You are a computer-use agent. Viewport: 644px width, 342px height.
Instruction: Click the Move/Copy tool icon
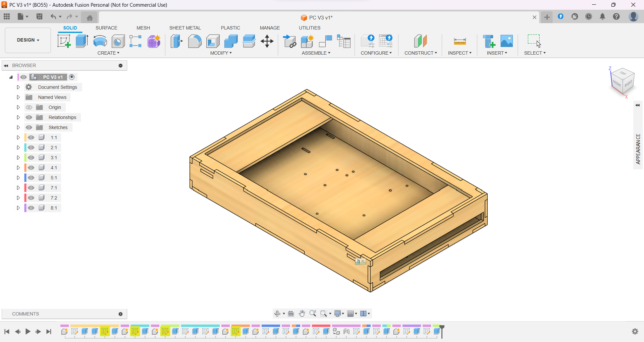[267, 41]
